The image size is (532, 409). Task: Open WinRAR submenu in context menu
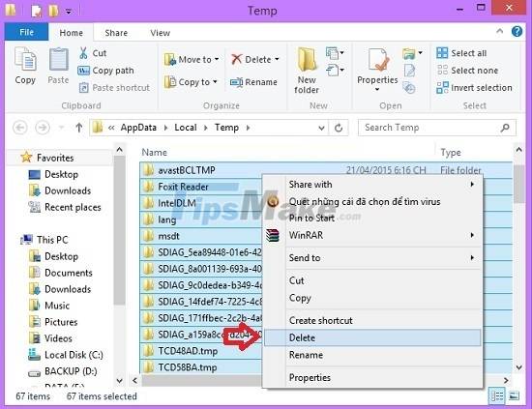click(372, 235)
